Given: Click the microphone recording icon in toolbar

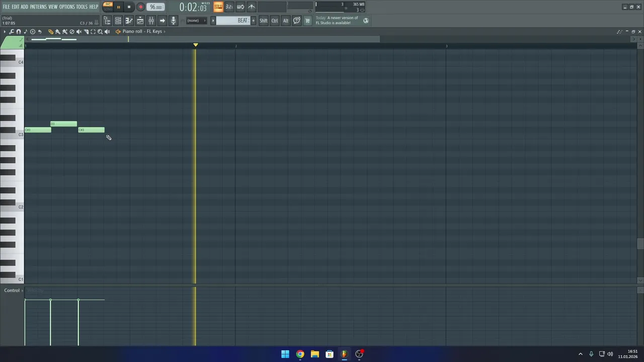Looking at the screenshot, I should coord(173,21).
